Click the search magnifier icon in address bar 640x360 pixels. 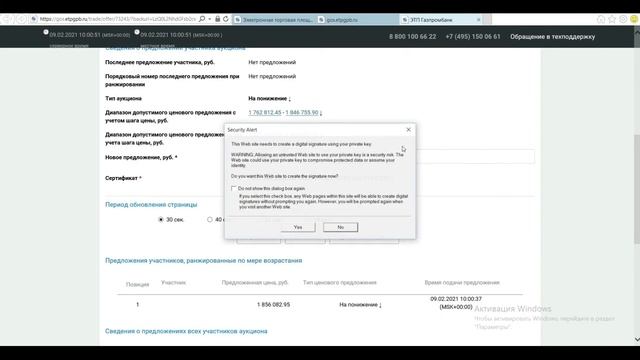point(202,19)
